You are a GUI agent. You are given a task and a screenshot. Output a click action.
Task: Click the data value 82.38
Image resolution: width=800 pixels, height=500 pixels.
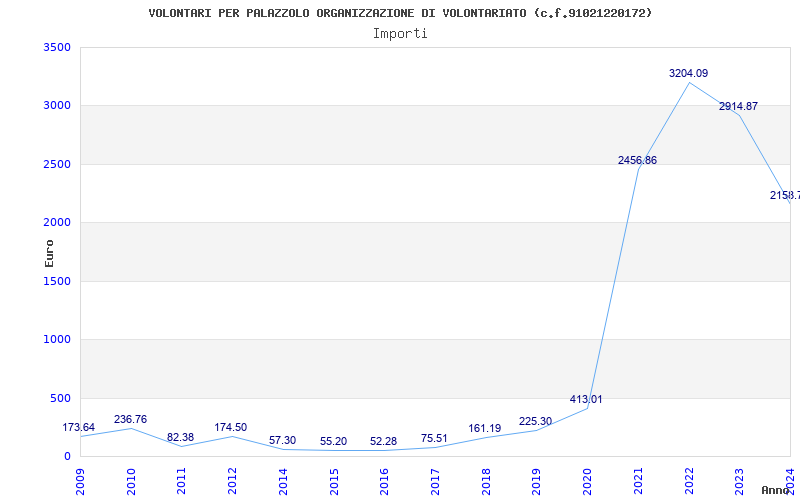click(x=180, y=437)
